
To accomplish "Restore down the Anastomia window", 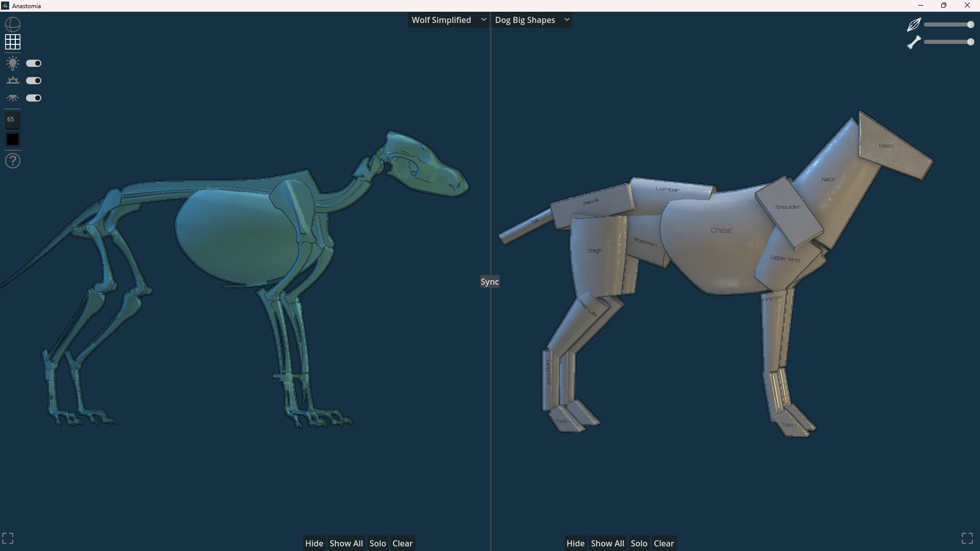I will coord(944,6).
